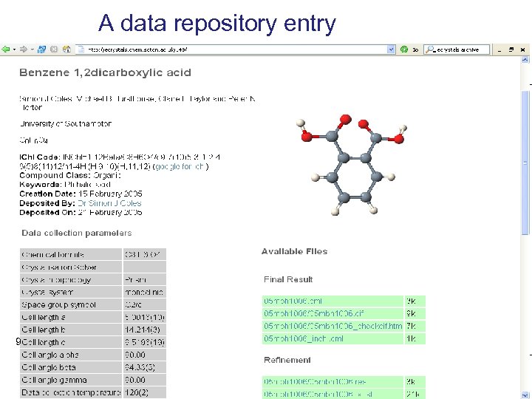Viewport: 532px width, 399px height.
Task: Minimize the browser window
Action: tap(499, 50)
